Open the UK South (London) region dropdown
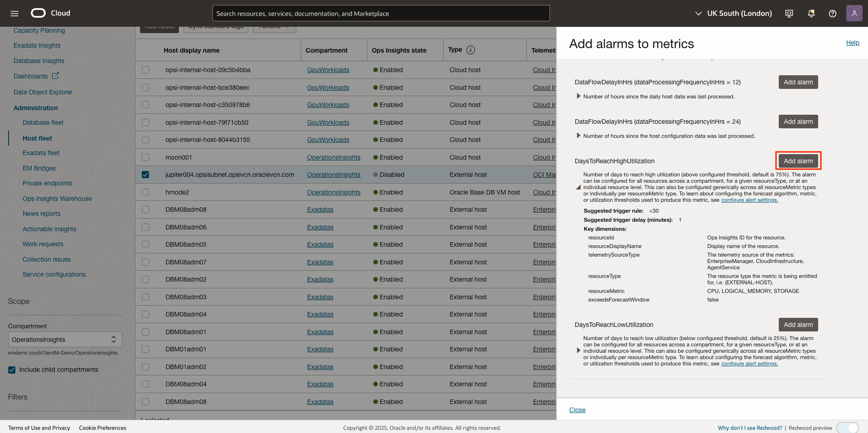Viewport: 868px width, 433px height. tap(733, 14)
